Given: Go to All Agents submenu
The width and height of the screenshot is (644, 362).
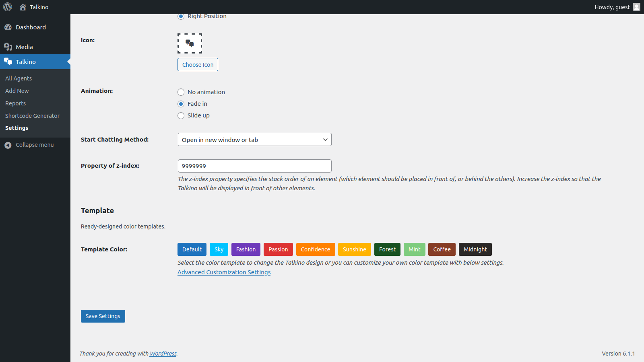Looking at the screenshot, I should pos(19,78).
